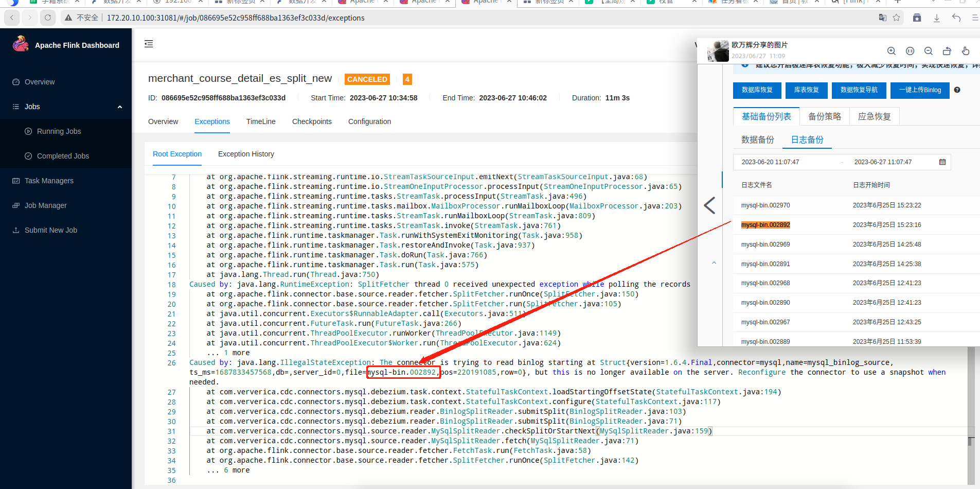The width and height of the screenshot is (980, 489).
Task: Show previous image with the left arrow
Action: [x=710, y=205]
